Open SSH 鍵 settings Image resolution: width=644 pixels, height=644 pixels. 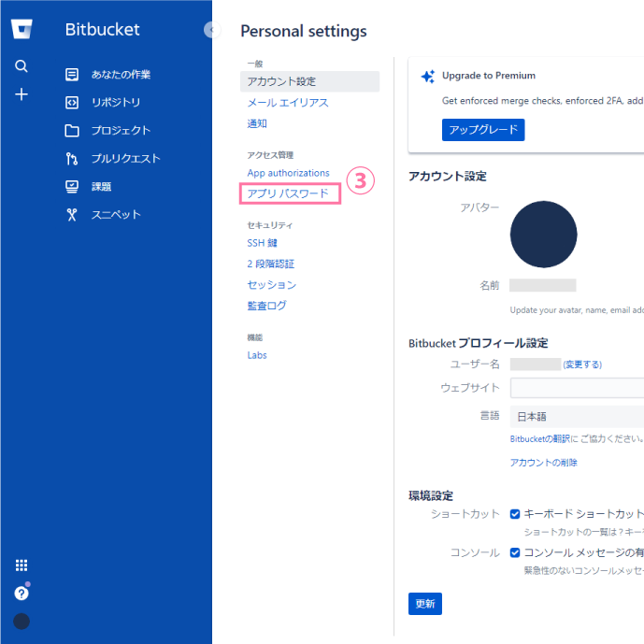pos(262,243)
